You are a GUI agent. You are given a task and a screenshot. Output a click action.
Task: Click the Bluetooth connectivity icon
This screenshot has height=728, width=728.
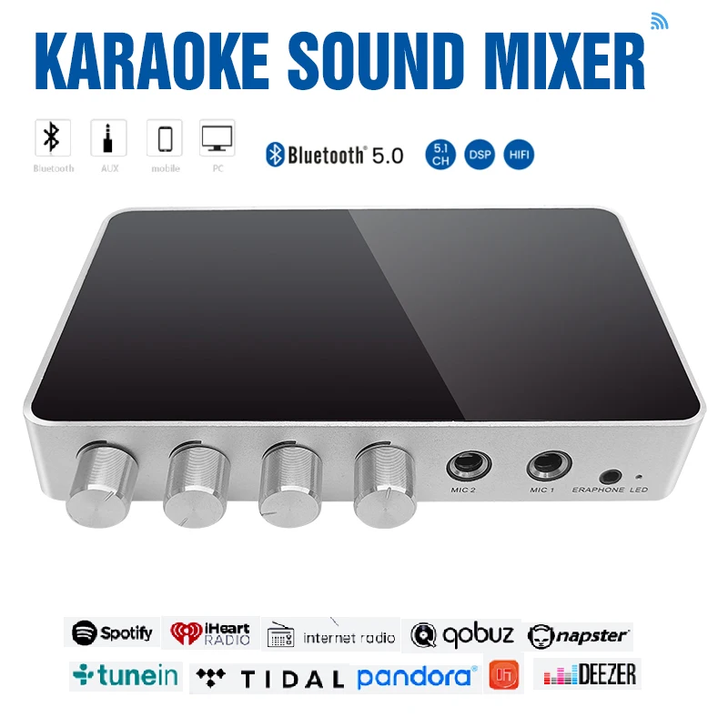pyautogui.click(x=53, y=138)
